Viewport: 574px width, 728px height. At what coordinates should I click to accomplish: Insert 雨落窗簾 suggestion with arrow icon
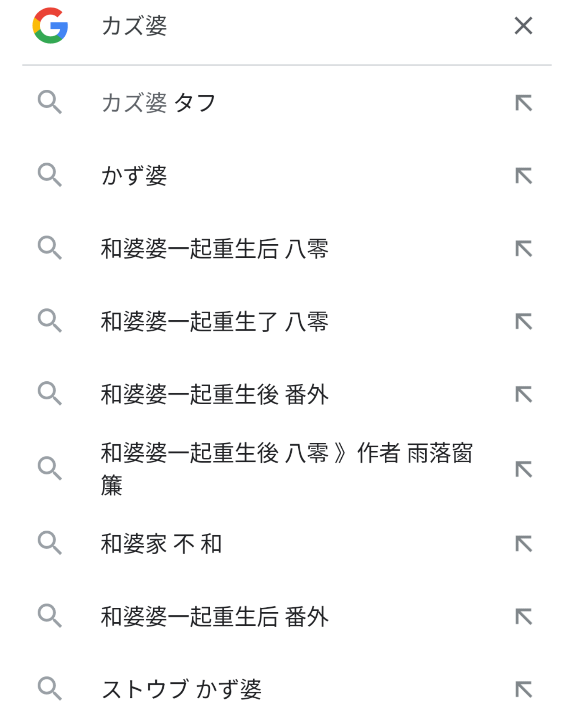coord(523,469)
